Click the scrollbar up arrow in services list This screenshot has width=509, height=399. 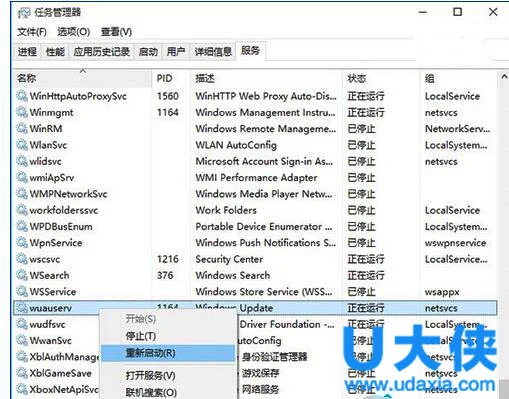click(x=504, y=77)
